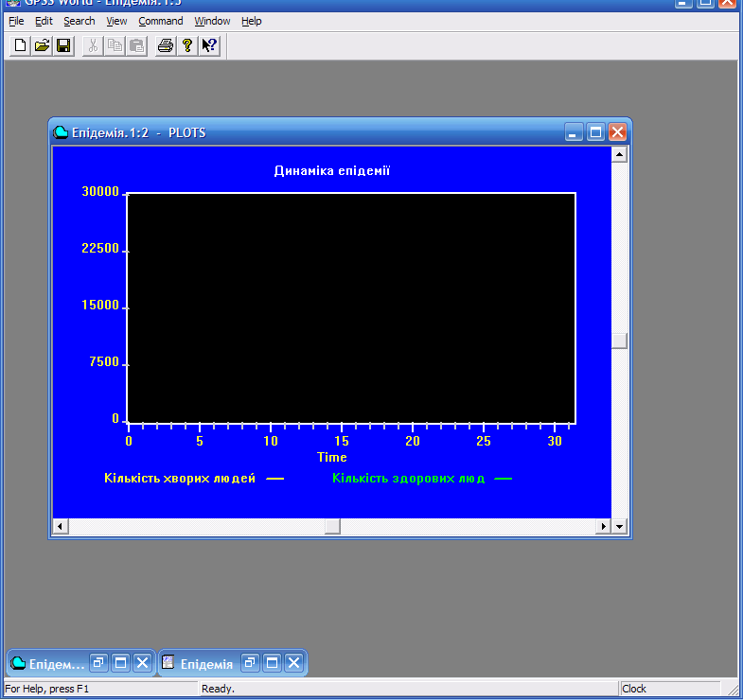This screenshot has width=743, height=700.
Task: Click the minimized 'Епідем...' cloud window icon
Action: 18,662
